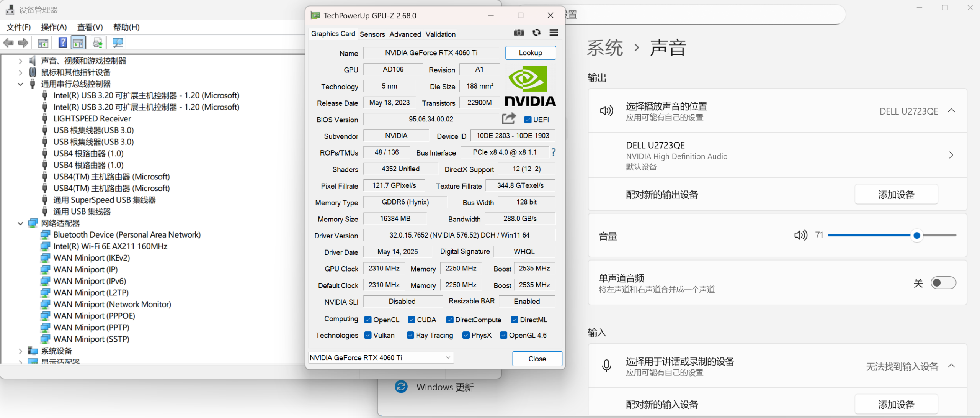Image resolution: width=980 pixels, height=418 pixels.
Task: Toggle the Ray Tracing checkbox
Action: (x=410, y=336)
